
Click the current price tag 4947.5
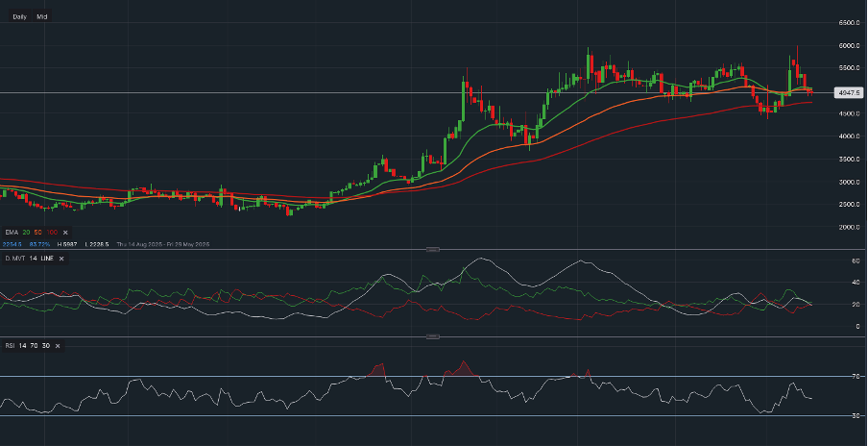click(x=848, y=93)
